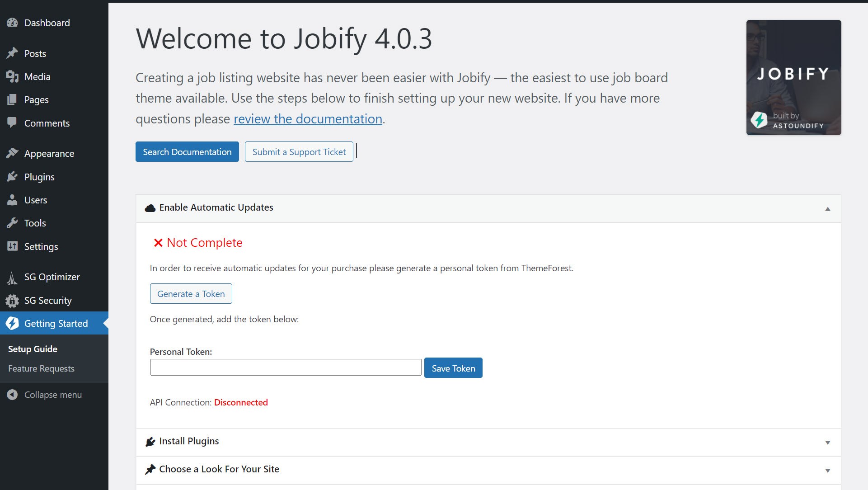Select the Setup Guide submenu item

coord(33,349)
